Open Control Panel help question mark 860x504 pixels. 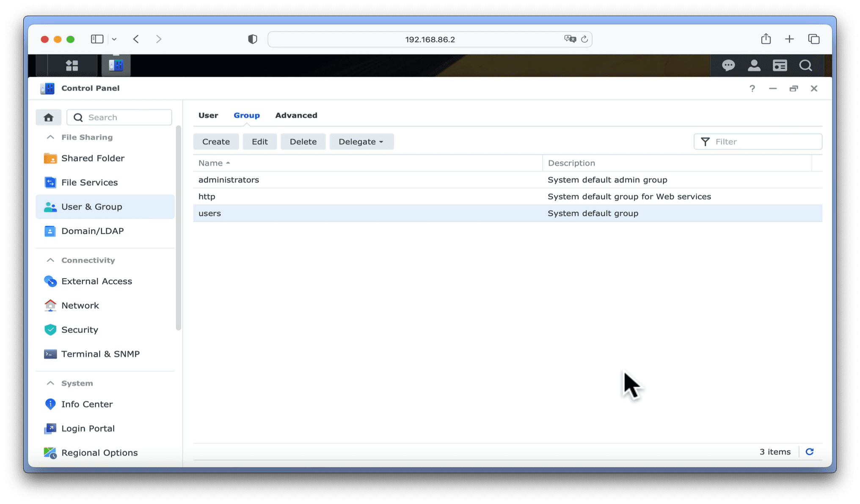tap(752, 88)
